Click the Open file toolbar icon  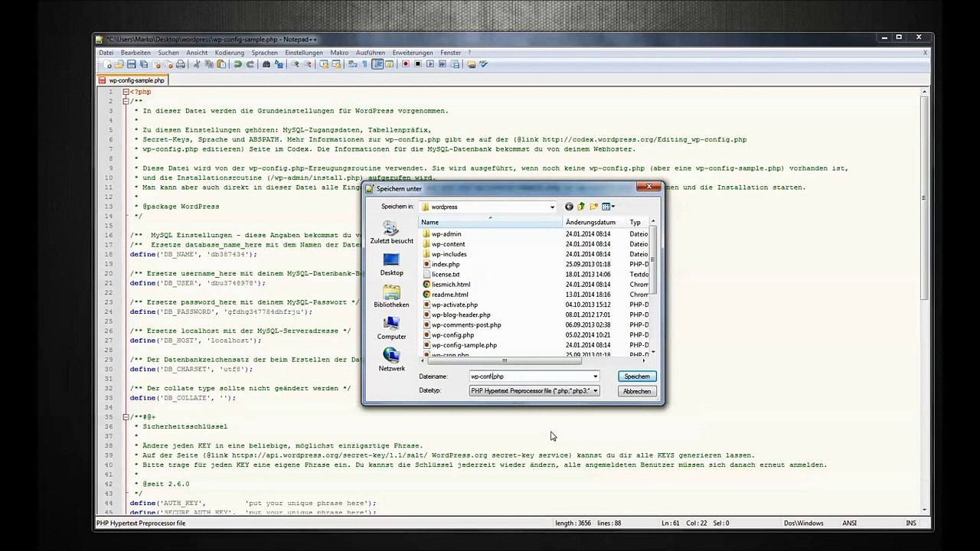(x=119, y=64)
